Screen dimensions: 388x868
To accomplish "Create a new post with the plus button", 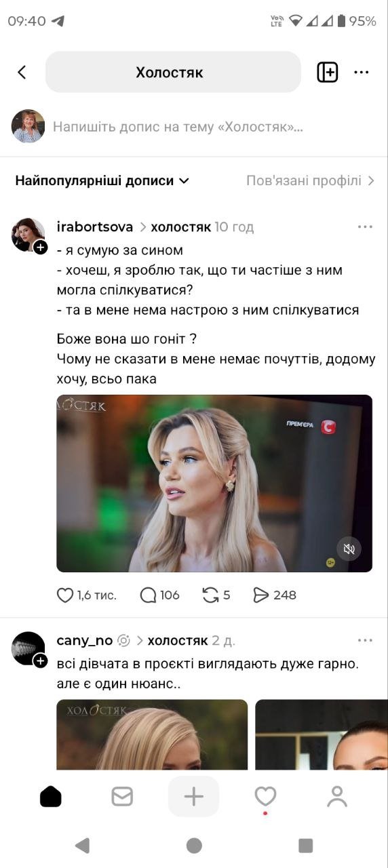I will tap(194, 796).
